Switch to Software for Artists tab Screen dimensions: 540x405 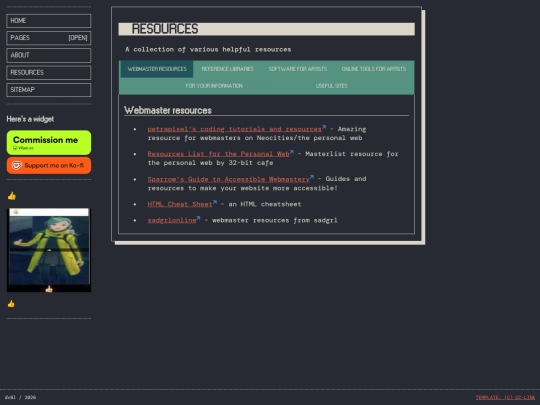(x=298, y=69)
